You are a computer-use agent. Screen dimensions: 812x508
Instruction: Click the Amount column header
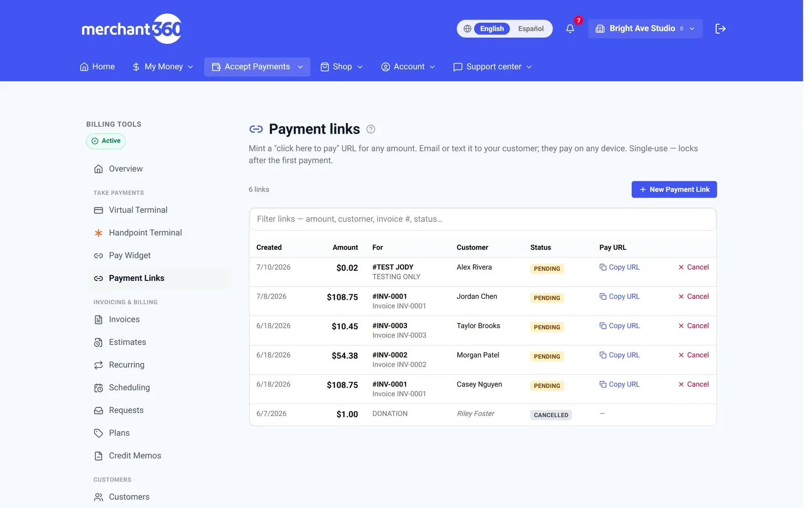click(345, 247)
